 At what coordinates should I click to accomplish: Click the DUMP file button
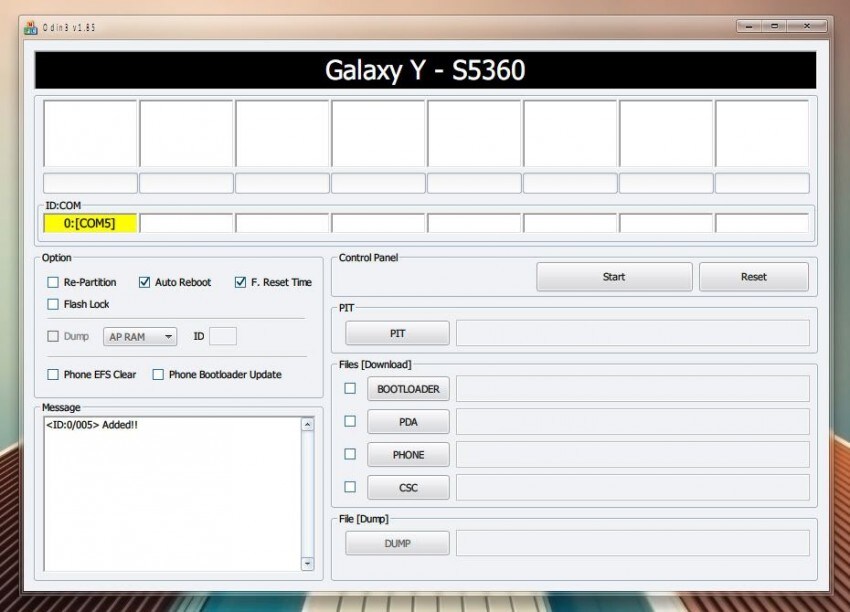click(397, 543)
